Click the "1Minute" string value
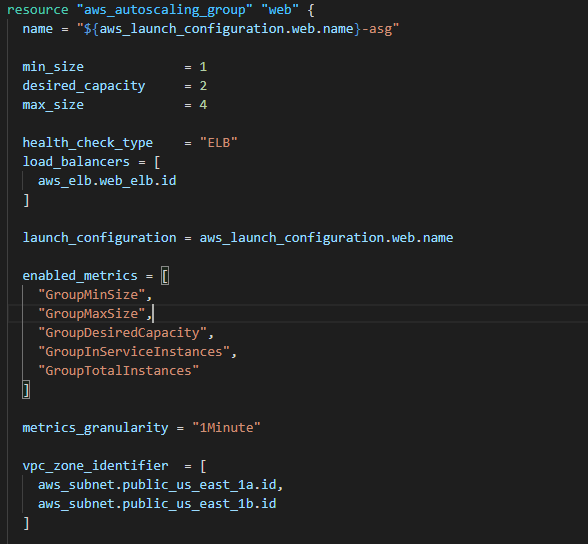 tap(226, 428)
